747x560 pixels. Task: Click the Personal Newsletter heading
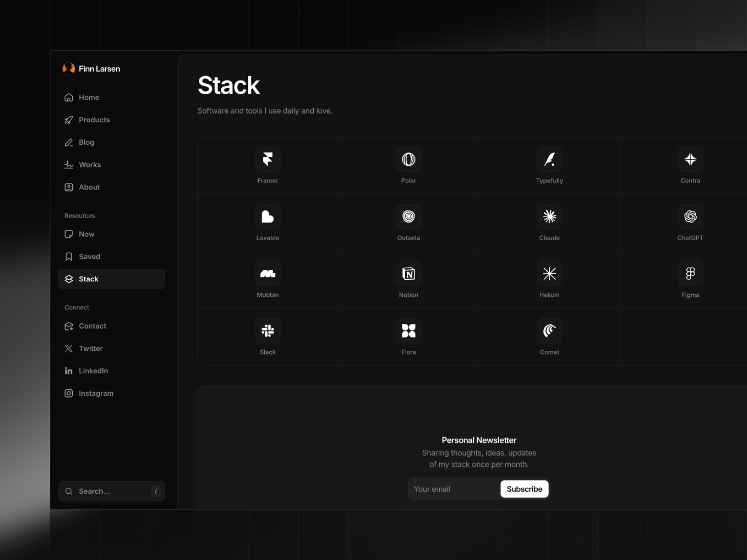coord(479,440)
